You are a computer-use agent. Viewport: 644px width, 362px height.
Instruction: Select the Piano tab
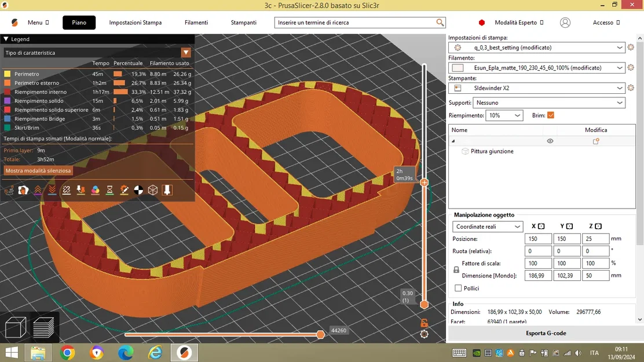click(79, 23)
